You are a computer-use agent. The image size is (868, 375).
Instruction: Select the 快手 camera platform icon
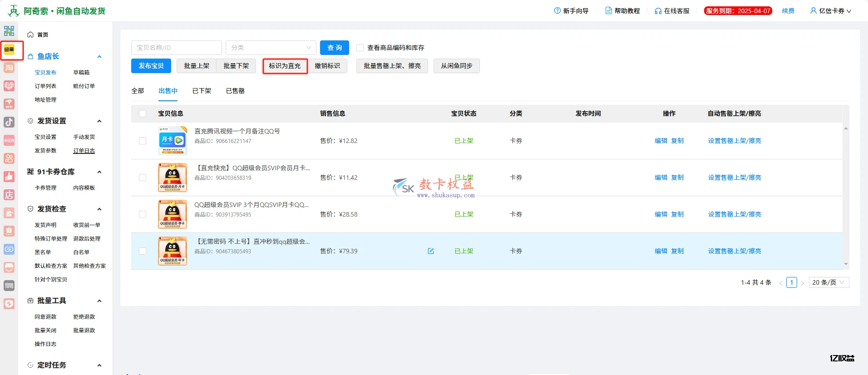[x=9, y=158]
